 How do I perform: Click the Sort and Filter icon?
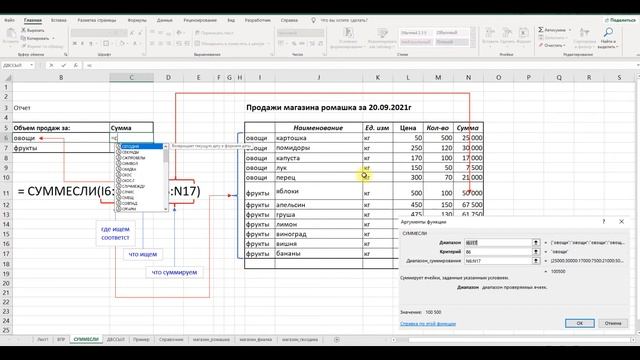[x=584, y=33]
